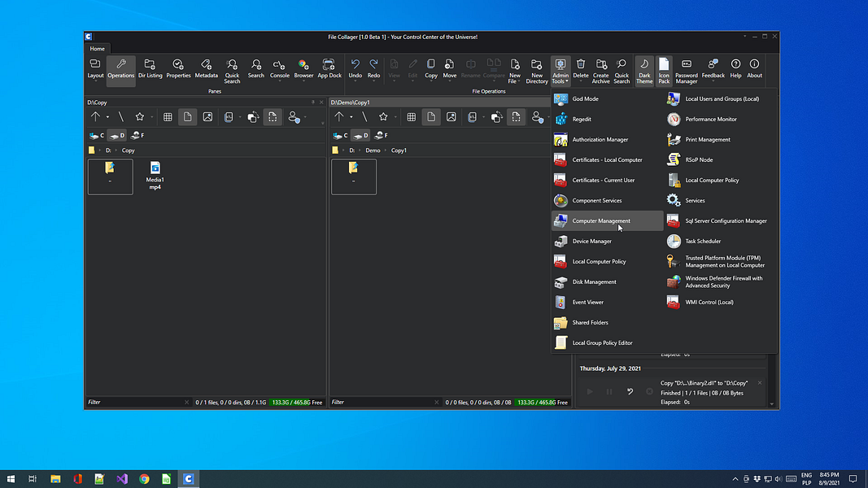Viewport: 868px width, 488px height.
Task: Open the Console pane
Action: (x=279, y=68)
